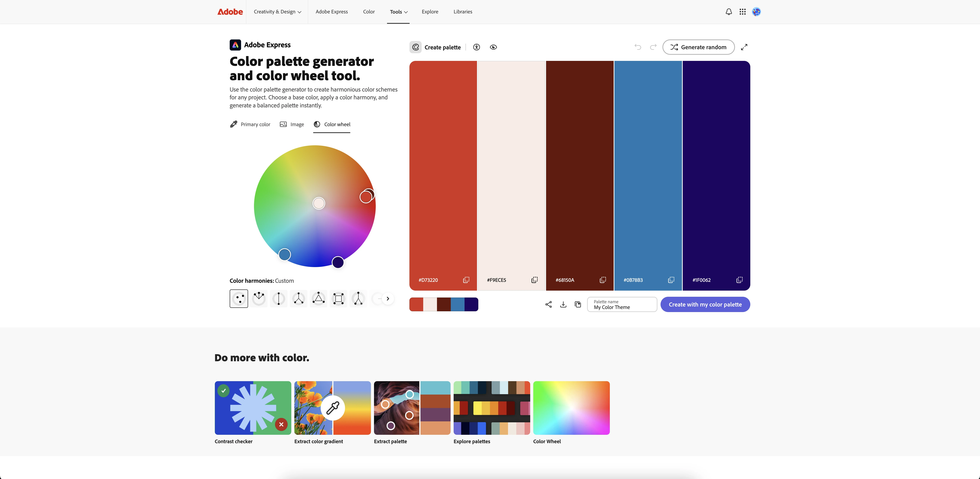
Task: Open the Contrast checker thumbnail
Action: 253,408
